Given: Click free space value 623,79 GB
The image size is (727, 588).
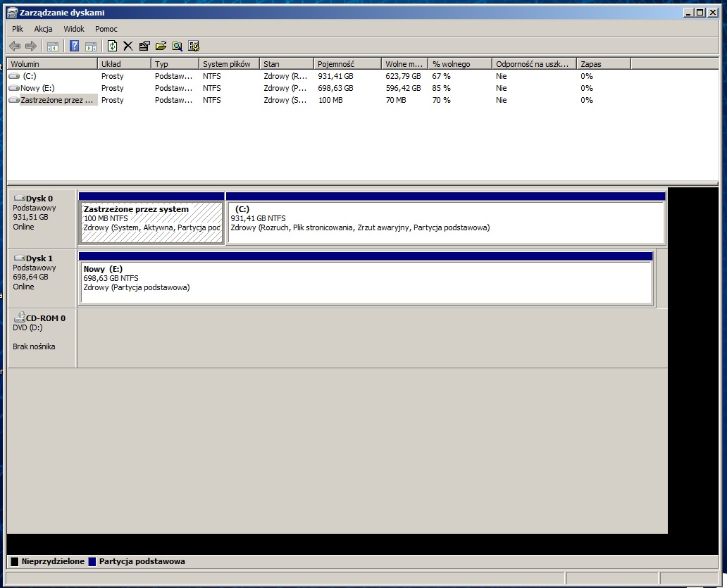Looking at the screenshot, I should [x=403, y=76].
